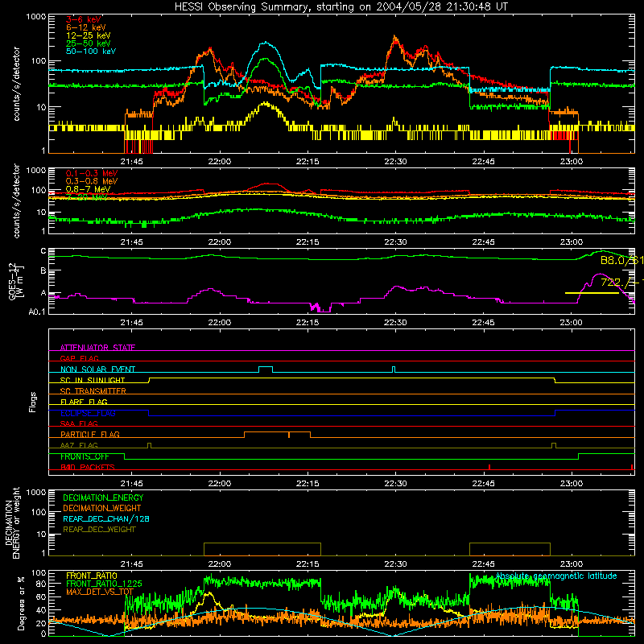Click the narrow NON_SOLAR_EVENT pulse near 22:30
This screenshot has width=644, height=644.
pyautogui.click(x=394, y=369)
